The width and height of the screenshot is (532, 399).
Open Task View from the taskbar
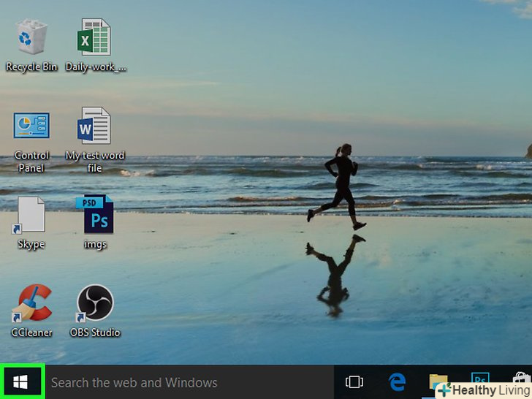pos(354,382)
